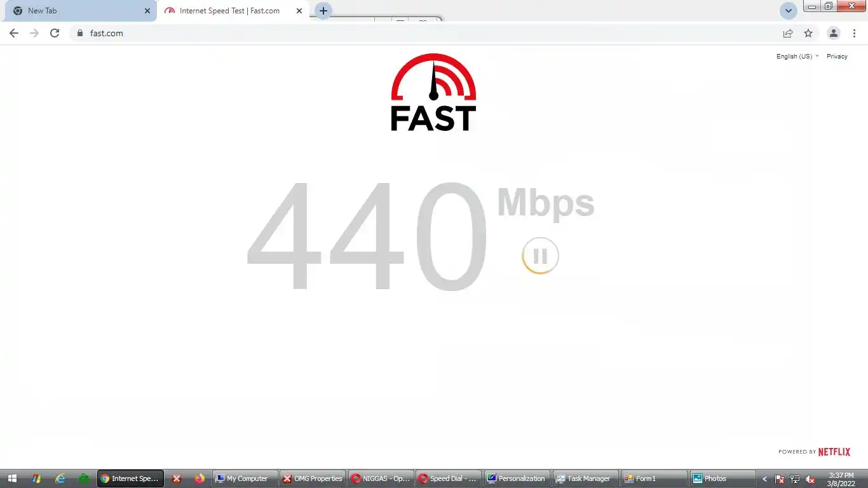Open the Privacy link

click(x=837, y=57)
